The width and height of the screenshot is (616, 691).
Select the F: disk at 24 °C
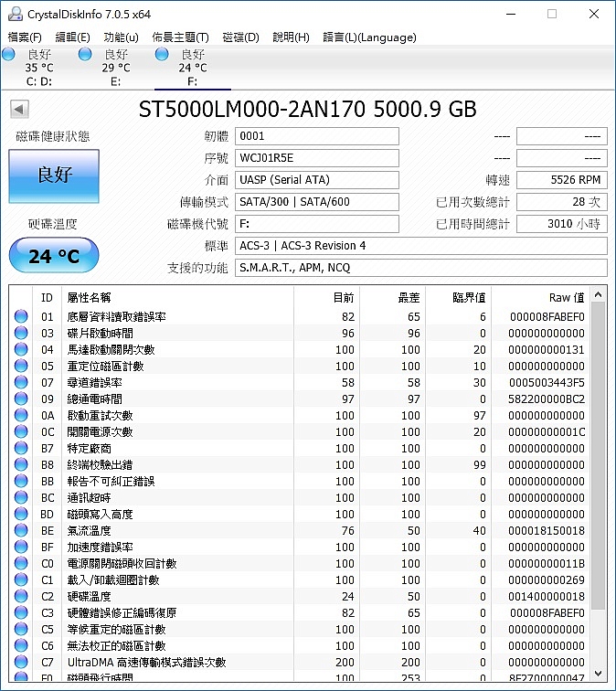[x=193, y=68]
